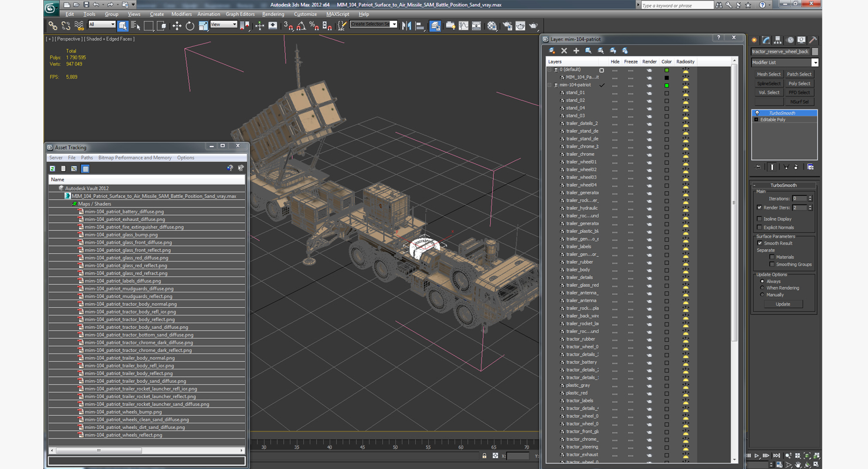This screenshot has width=868, height=469.
Task: Open the Render Setup icon
Action: tap(507, 26)
